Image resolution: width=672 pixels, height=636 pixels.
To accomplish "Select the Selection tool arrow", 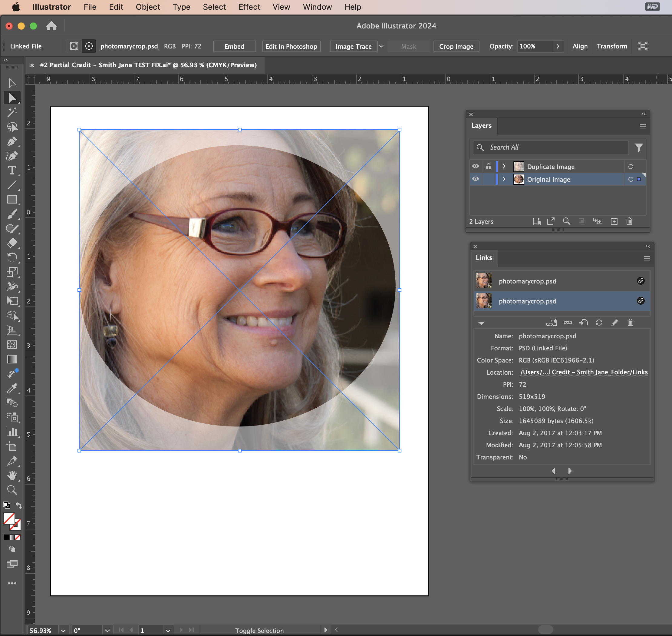I will pyautogui.click(x=12, y=83).
